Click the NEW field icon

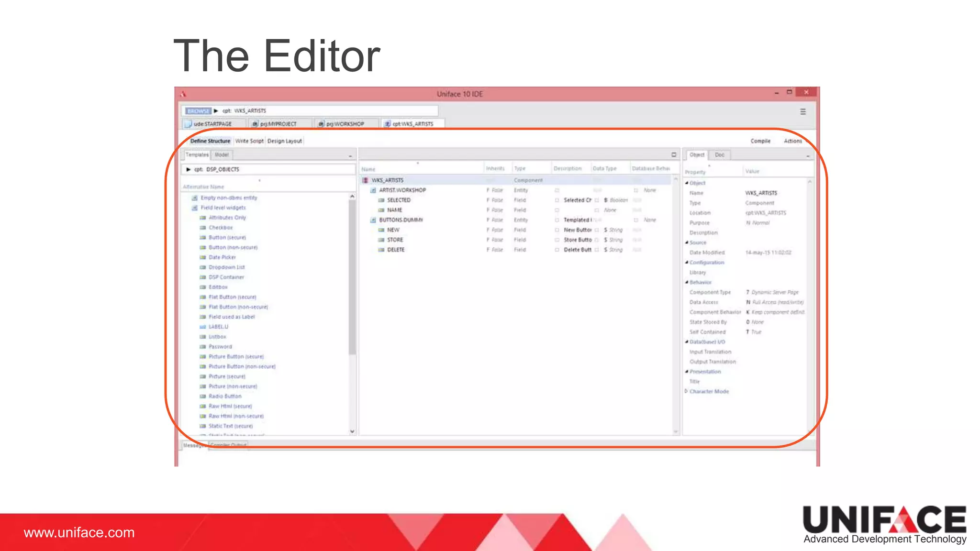(381, 230)
